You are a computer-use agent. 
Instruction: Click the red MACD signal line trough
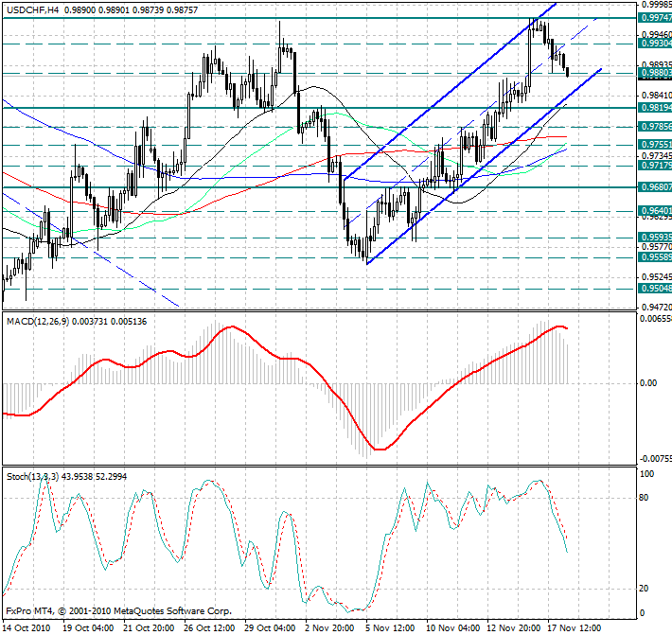(379, 449)
